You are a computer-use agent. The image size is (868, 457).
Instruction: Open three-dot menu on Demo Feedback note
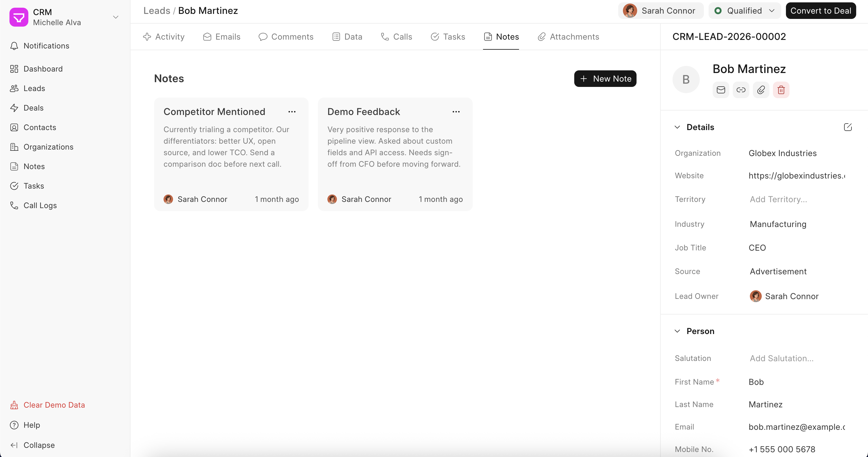pos(456,112)
